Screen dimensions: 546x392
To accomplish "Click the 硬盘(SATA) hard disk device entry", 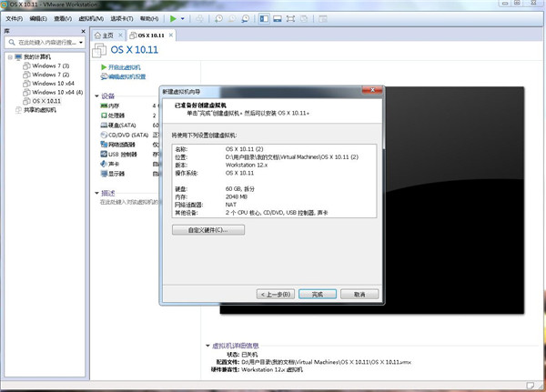I will pyautogui.click(x=118, y=125).
